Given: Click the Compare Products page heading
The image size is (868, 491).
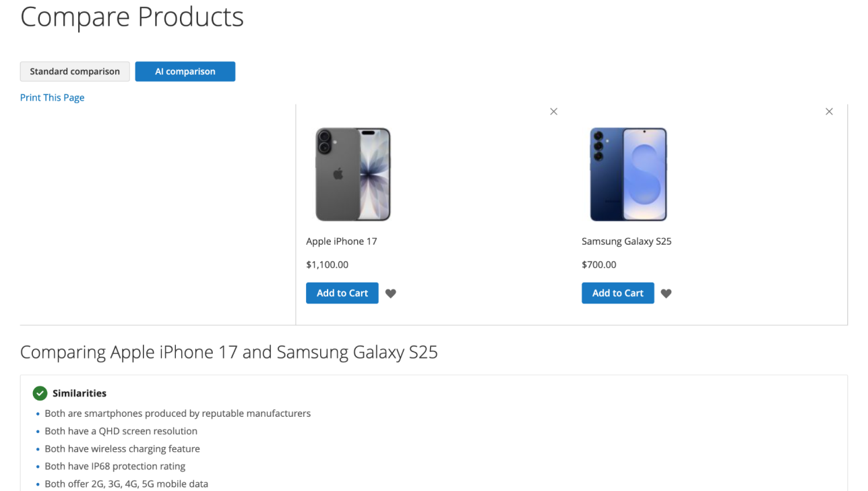Looking at the screenshot, I should click(132, 17).
